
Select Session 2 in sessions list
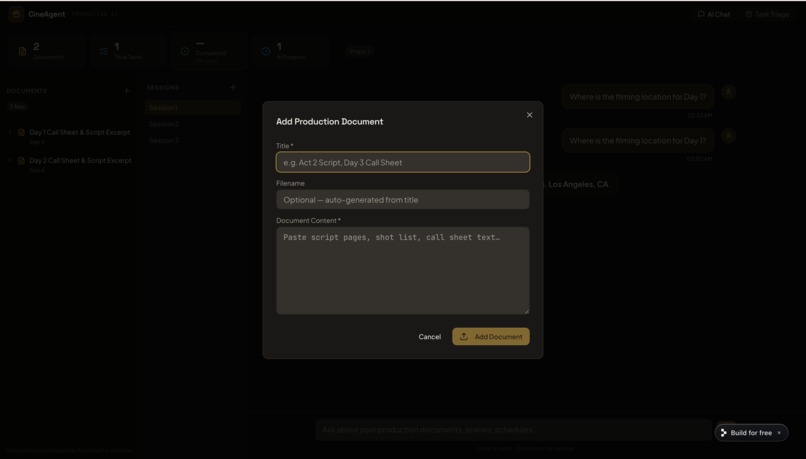pos(192,124)
